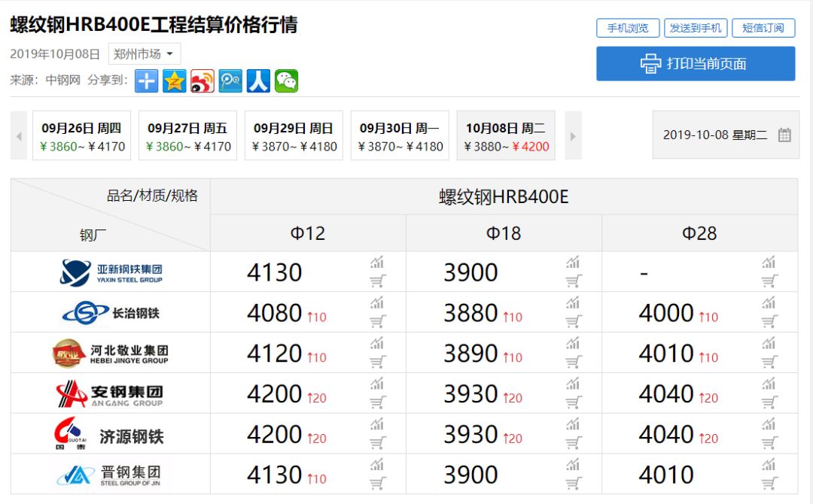Open 长治钢铁 steel mill logo
Viewport: 813px width, 504px height.
tap(111, 313)
